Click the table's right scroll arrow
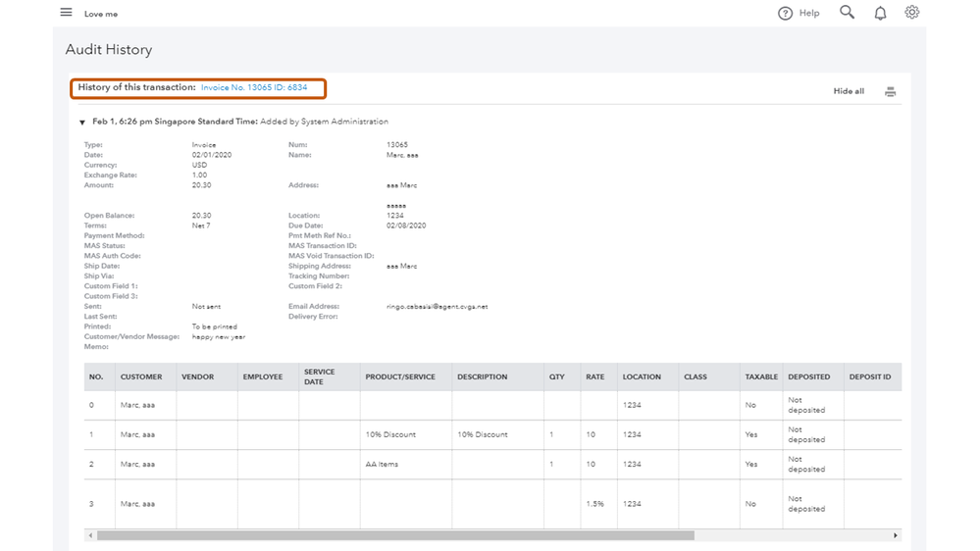This screenshot has height=551, width=980. (x=895, y=535)
